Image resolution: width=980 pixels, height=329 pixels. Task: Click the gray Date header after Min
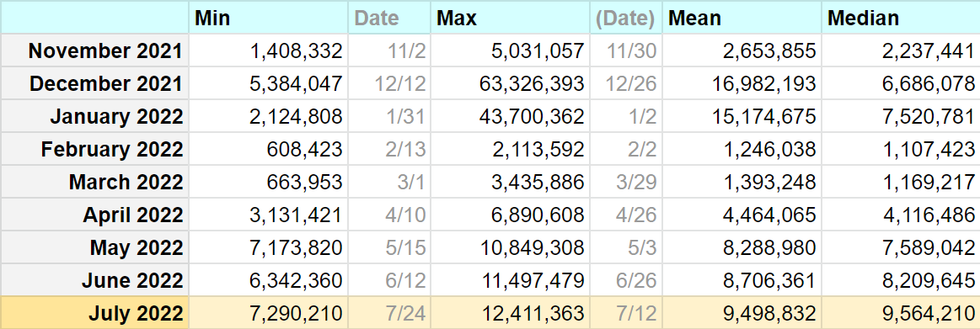click(389, 18)
